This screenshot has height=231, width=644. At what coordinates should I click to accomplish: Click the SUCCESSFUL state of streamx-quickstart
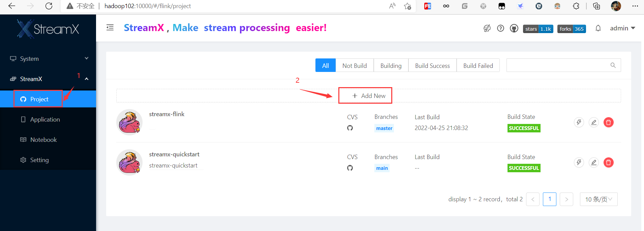click(524, 168)
